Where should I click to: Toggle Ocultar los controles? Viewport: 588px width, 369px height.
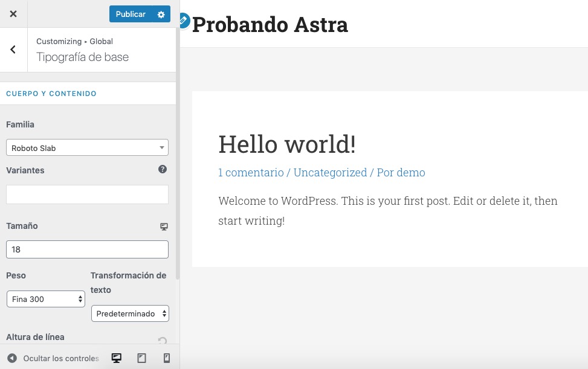coord(60,358)
